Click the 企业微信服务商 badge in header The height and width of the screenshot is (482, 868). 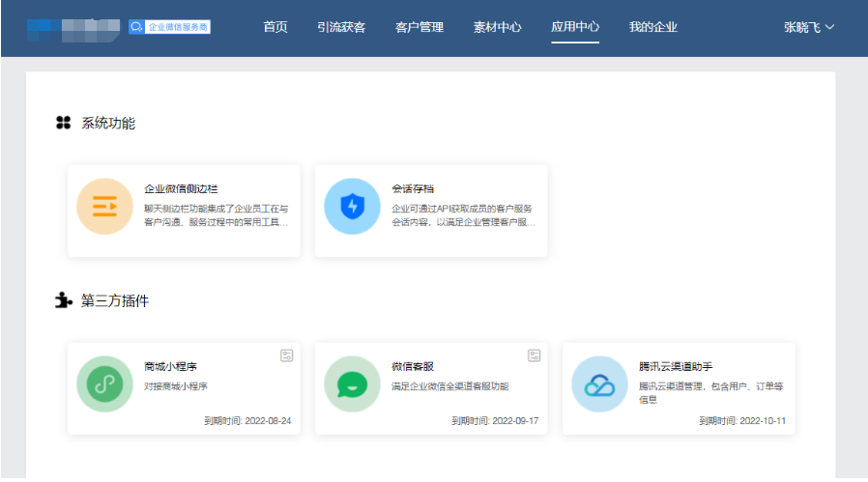[170, 27]
